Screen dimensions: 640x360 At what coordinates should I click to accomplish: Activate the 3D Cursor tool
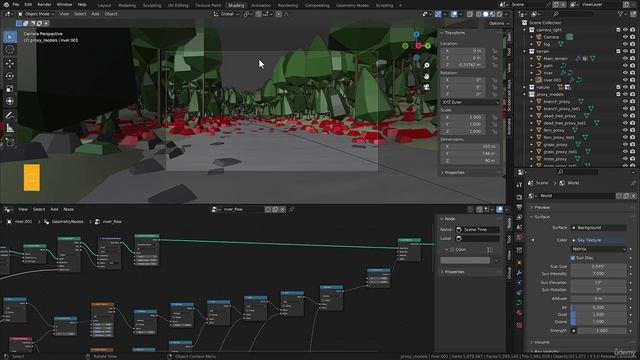[10, 49]
